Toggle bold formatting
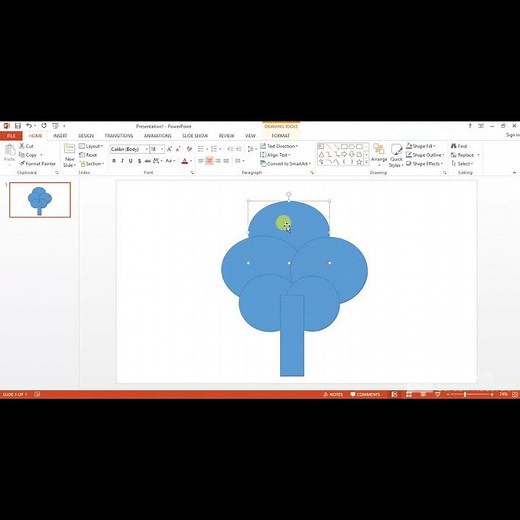Viewport: 520px width, 520px height. tap(114, 161)
